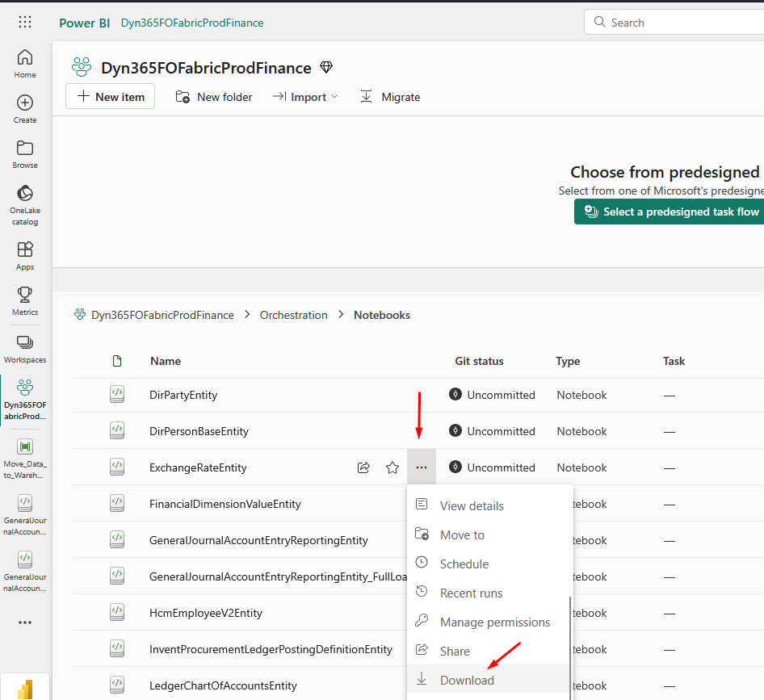764x700 pixels.
Task: Click the file type column header icon
Action: tap(117, 361)
